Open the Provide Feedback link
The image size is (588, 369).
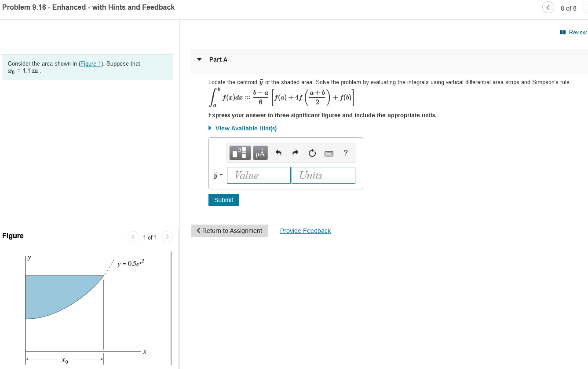[305, 230]
